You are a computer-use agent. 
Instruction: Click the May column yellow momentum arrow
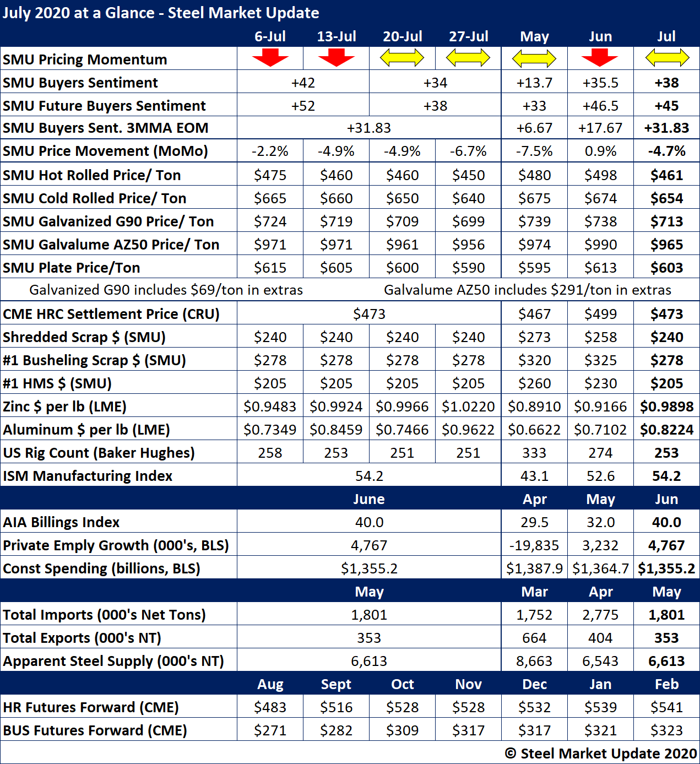(x=534, y=58)
